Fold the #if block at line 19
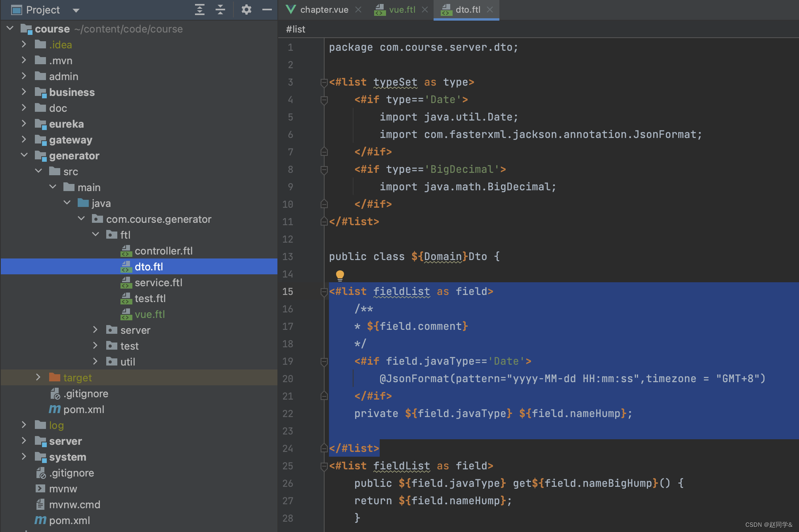799x532 pixels. 324,362
